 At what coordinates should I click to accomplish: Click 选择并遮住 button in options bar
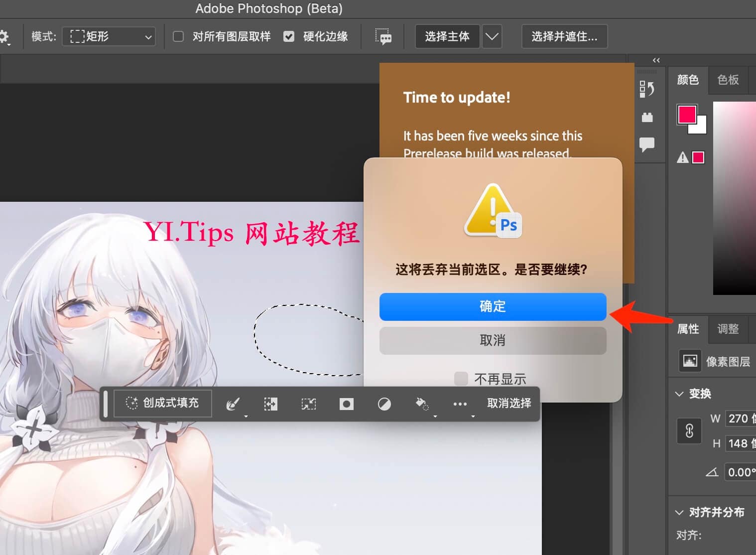tap(564, 36)
